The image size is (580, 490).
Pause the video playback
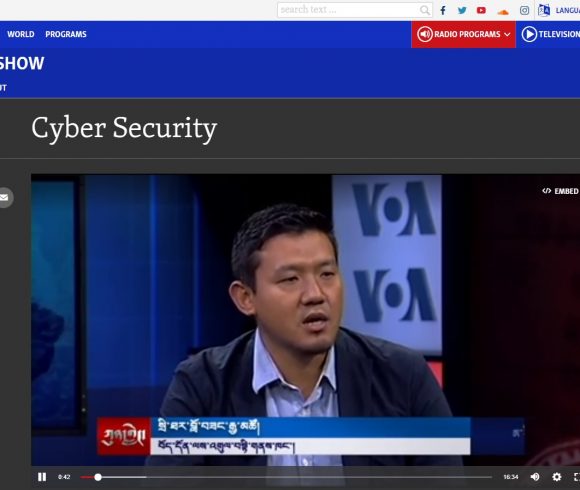pos(42,477)
